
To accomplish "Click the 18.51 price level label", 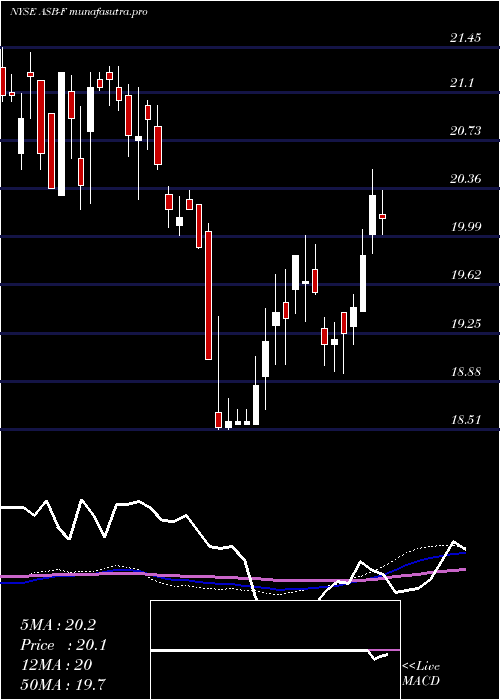I will point(465,420).
